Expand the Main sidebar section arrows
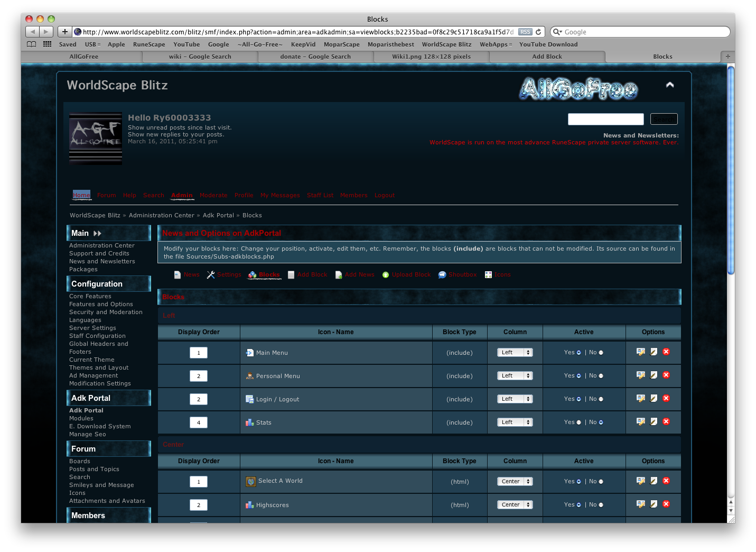Viewport: 756px width, 552px height. point(97,233)
